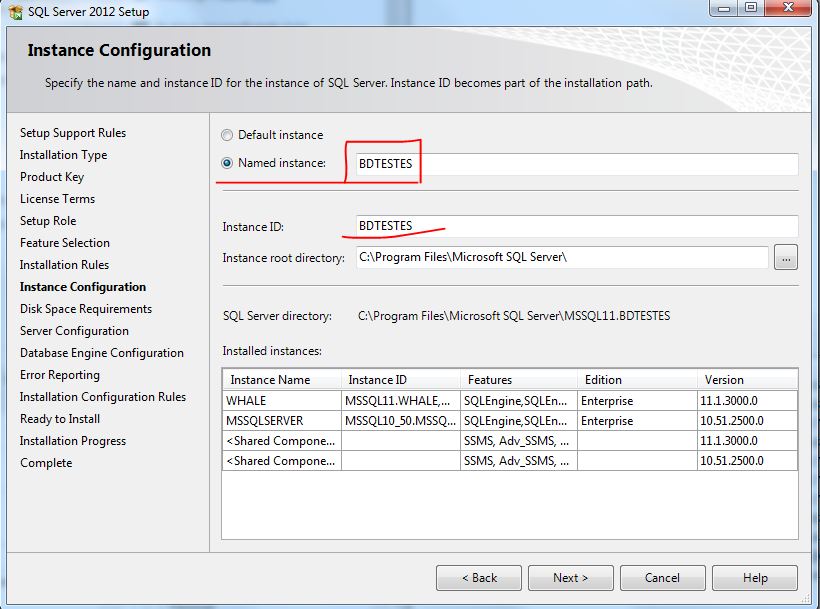
Task: Click the Named instance text field
Action: coord(577,164)
